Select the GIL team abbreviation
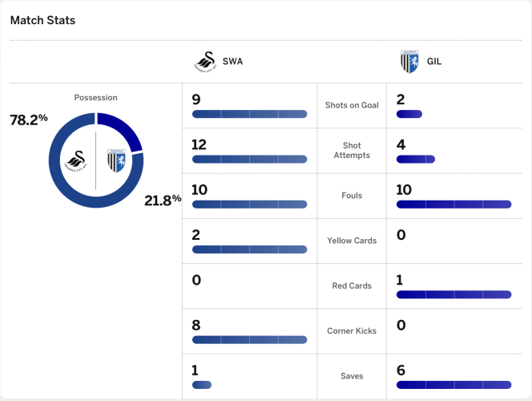 435,62
